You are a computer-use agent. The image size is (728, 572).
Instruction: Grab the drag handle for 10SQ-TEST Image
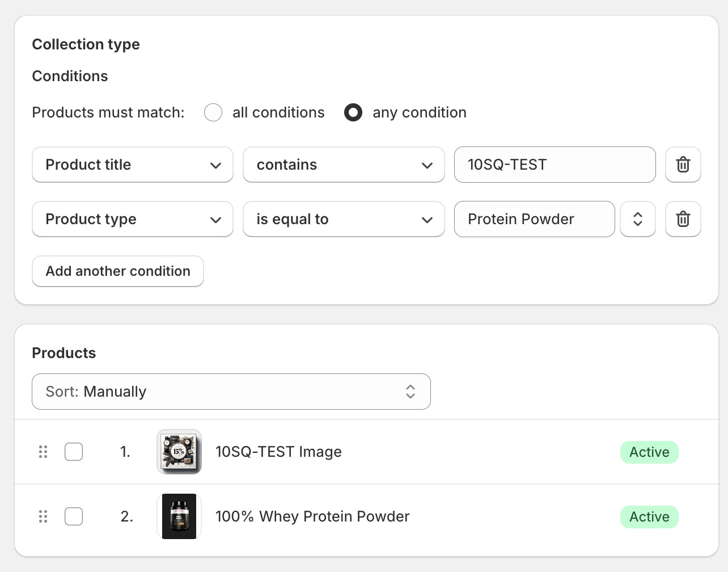click(43, 452)
